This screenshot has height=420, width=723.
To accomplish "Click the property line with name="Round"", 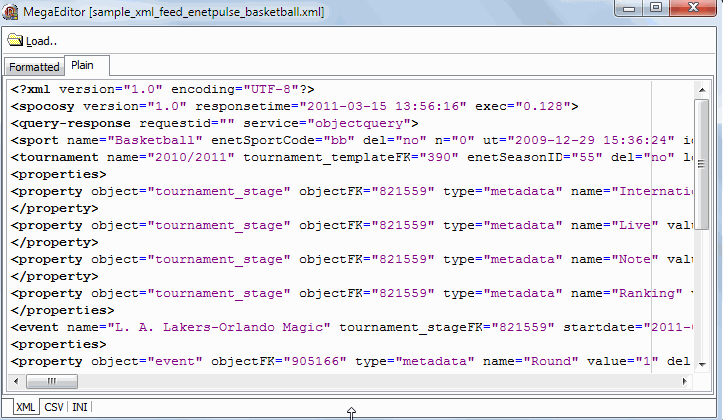I will pyautogui.click(x=351, y=361).
